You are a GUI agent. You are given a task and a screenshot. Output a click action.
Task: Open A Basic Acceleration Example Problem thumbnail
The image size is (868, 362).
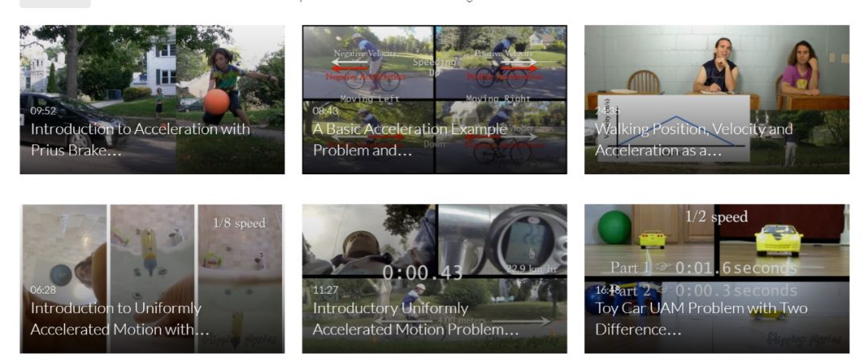tap(435, 100)
